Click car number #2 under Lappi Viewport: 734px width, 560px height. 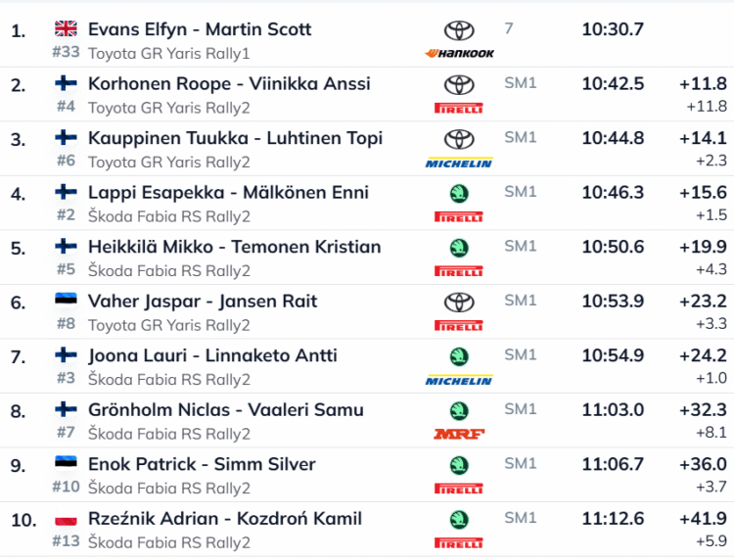tap(66, 216)
